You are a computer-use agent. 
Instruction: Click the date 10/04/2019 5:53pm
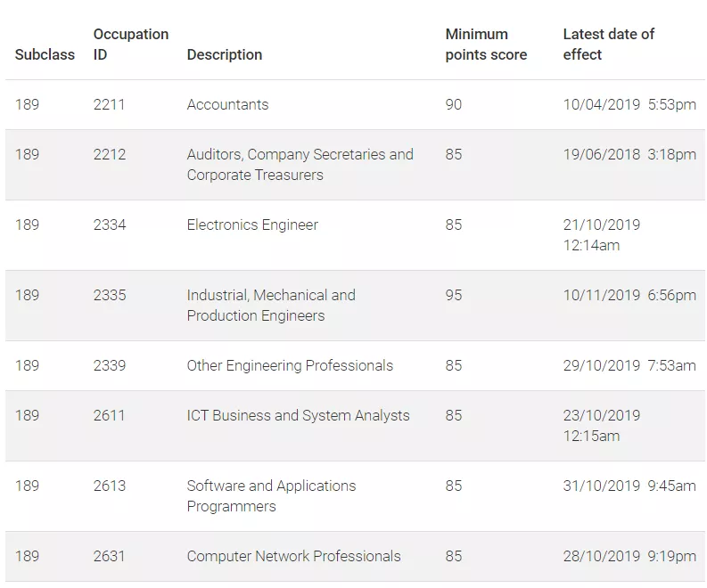(629, 104)
